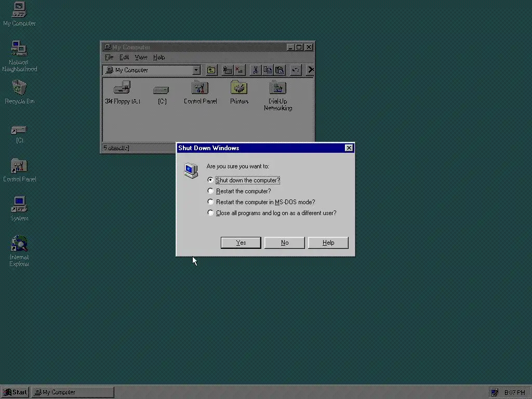Click the Undo toolbar icon
Viewport: 532px width, 399px height.
point(295,70)
